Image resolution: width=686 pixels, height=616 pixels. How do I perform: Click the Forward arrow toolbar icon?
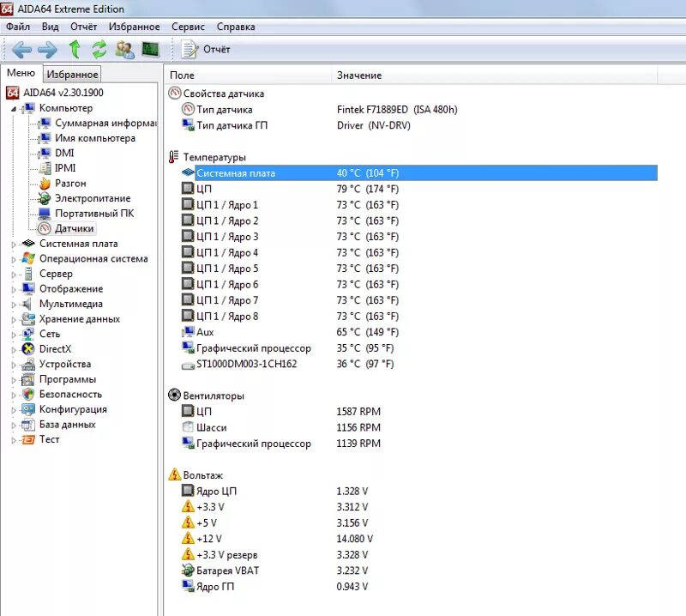click(47, 50)
